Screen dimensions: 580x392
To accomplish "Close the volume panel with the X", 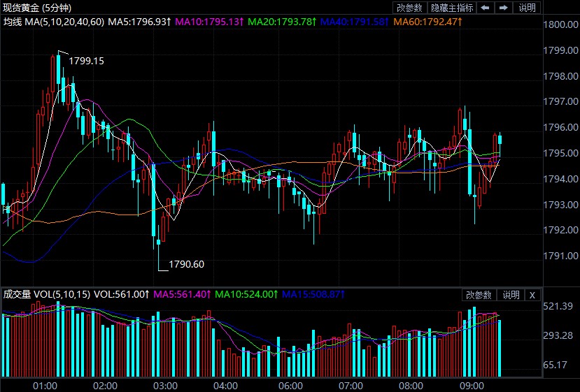I will 532,295.
